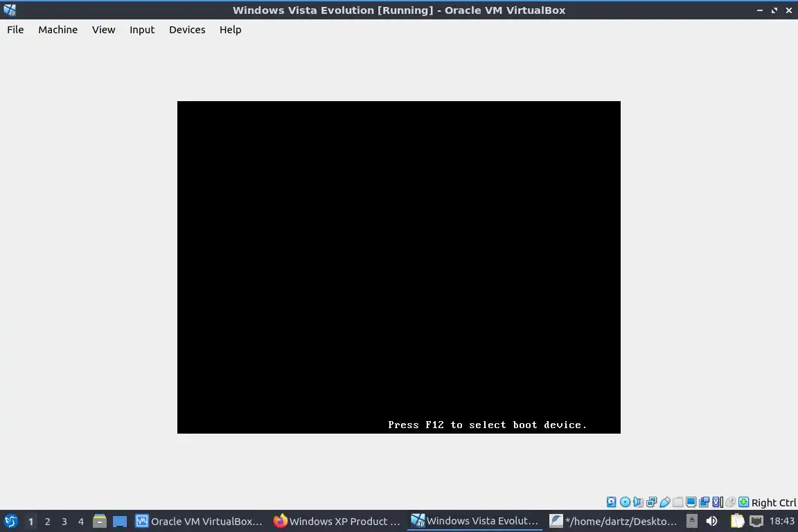The width and height of the screenshot is (798, 532).
Task: Click the 18:43 clock
Action: click(x=781, y=521)
